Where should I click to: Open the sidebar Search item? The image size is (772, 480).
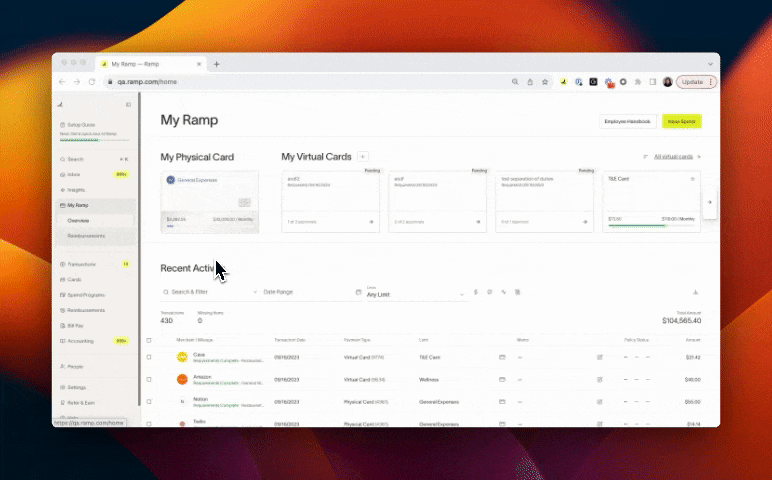click(x=94, y=160)
